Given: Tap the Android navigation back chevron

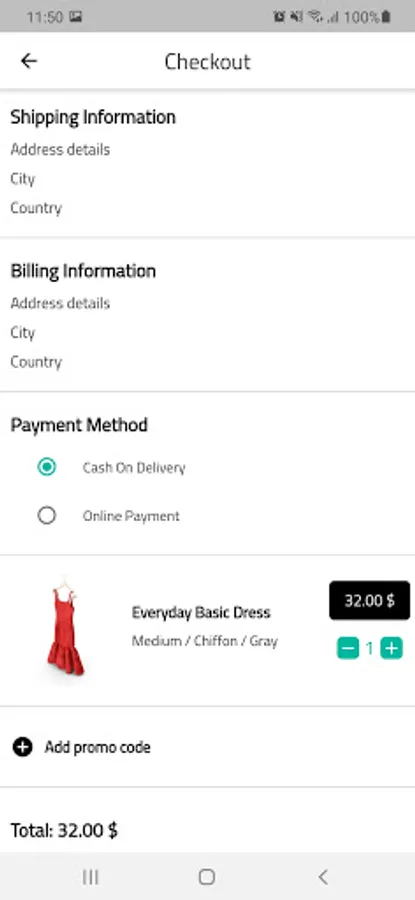Looking at the screenshot, I should pyautogui.click(x=323, y=876).
